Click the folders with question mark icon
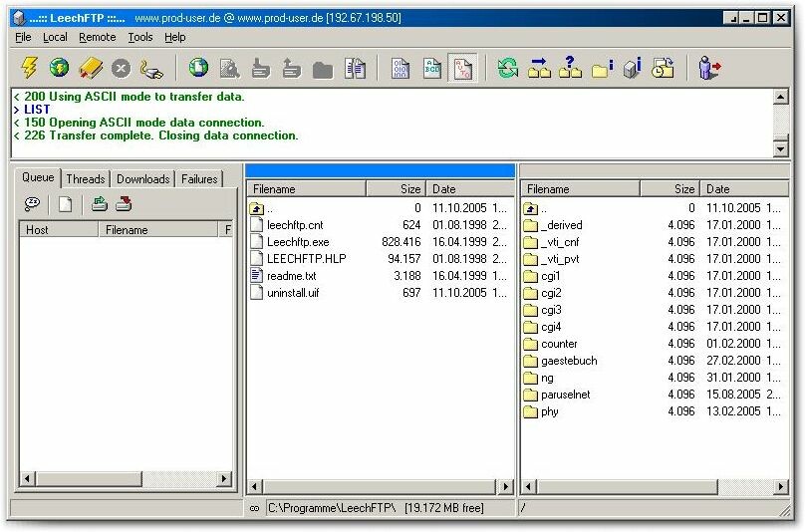 (x=570, y=68)
